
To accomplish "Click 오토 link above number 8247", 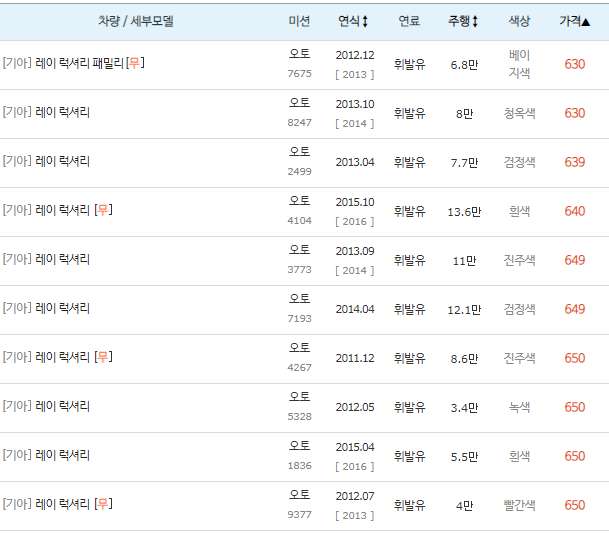I will [299, 103].
